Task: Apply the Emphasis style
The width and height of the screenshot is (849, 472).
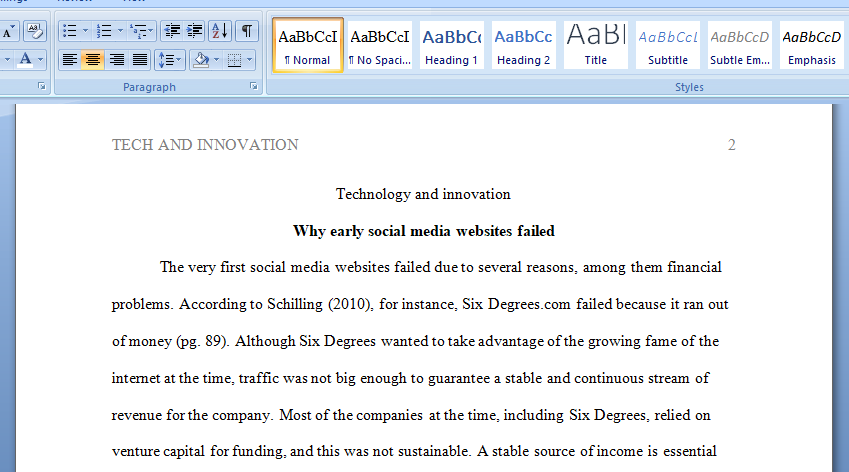Action: pyautogui.click(x=812, y=45)
